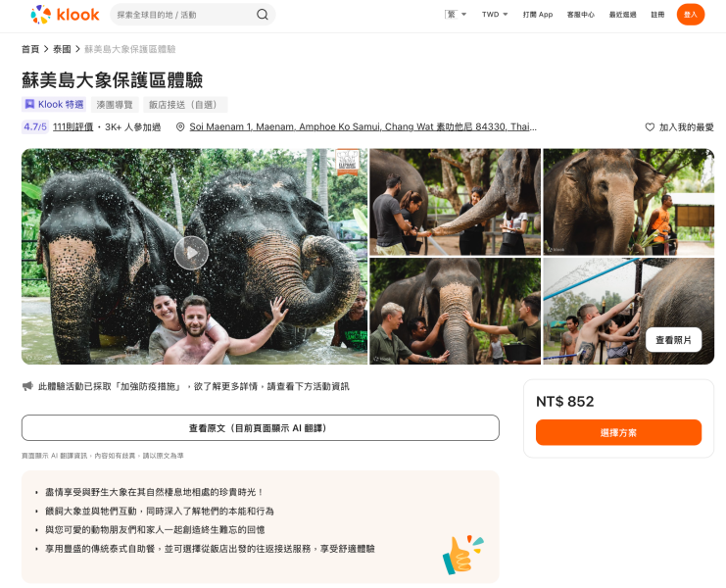Screen dimensions: 726x588
Task: Click the search destinations input field
Action: pos(181,15)
